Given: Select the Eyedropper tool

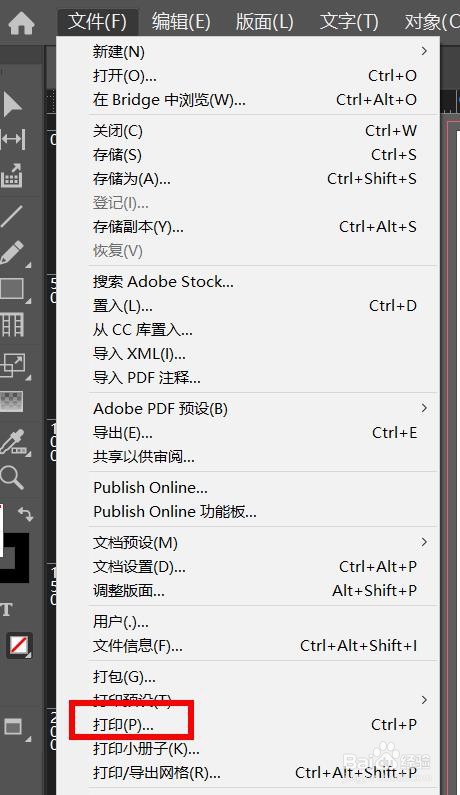Looking at the screenshot, I should point(12,442).
